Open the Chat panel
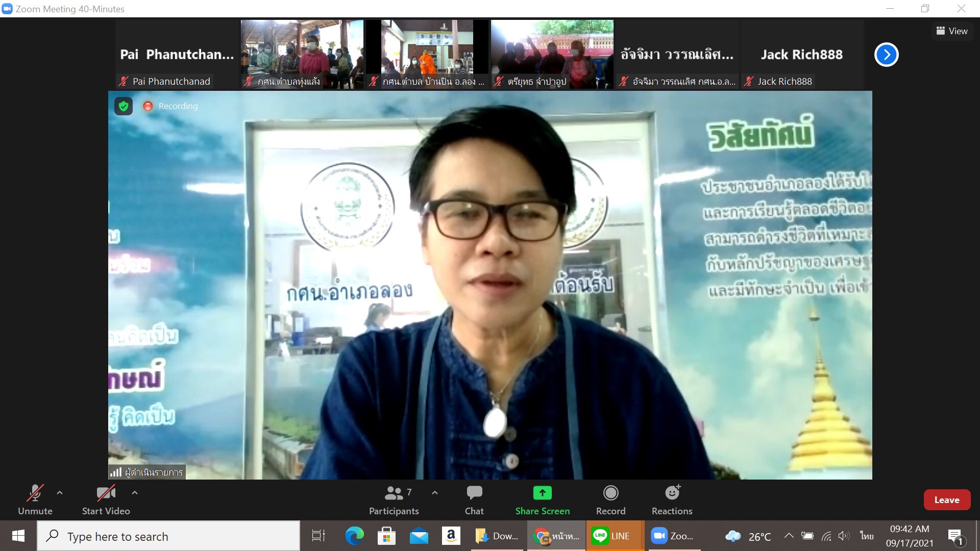This screenshot has width=980, height=551. pos(474,500)
